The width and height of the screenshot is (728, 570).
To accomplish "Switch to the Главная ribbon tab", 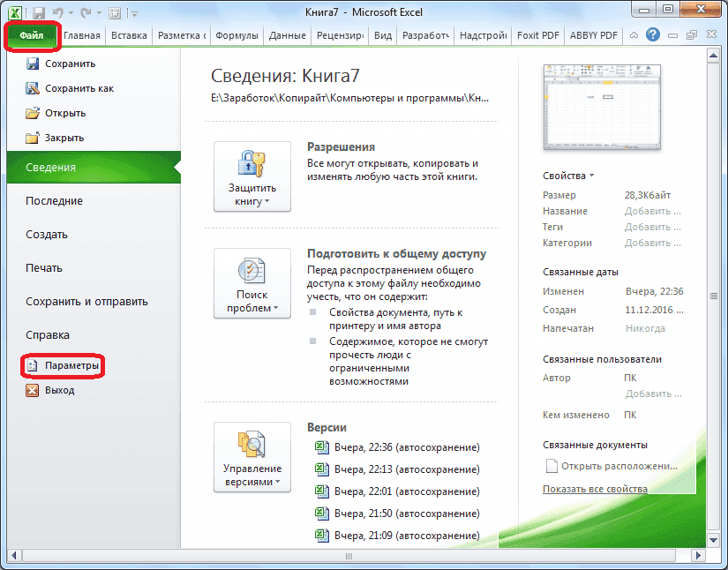I will point(82,35).
